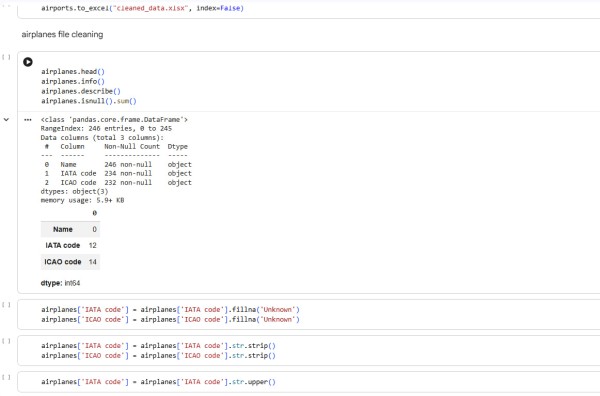Click the class pandas.core.frame.DataFrame output line
This screenshot has width=600, height=396.
click(x=114, y=120)
